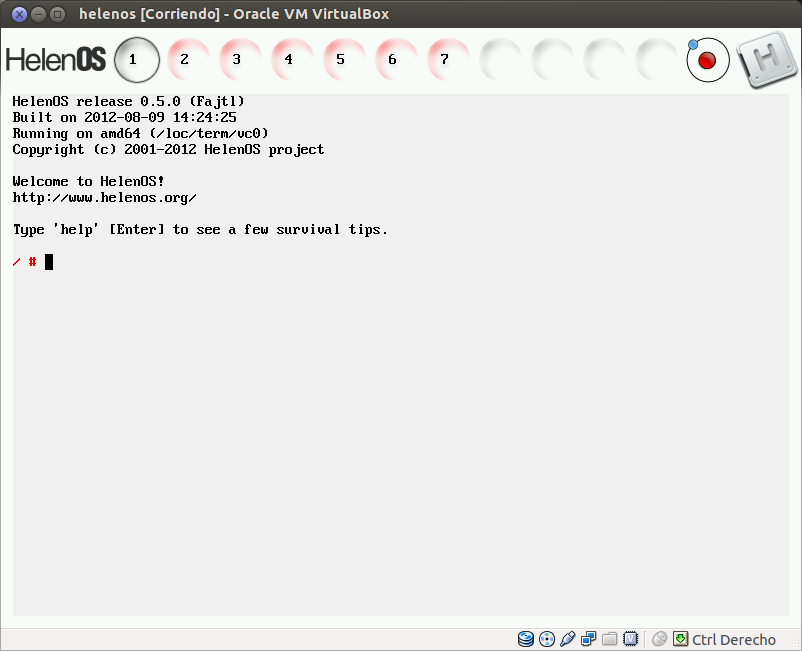The width and height of the screenshot is (802, 651).
Task: Click the green arrow host capture indicator
Action: tap(681, 638)
